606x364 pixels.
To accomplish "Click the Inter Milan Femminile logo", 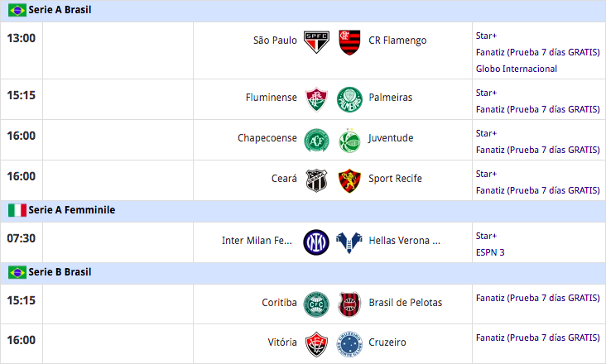I will (316, 242).
